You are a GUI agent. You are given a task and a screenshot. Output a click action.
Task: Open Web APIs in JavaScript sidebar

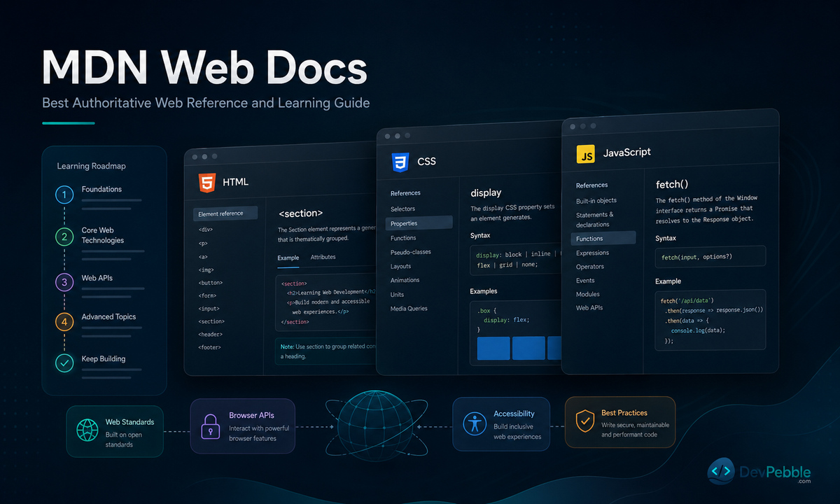[589, 308]
